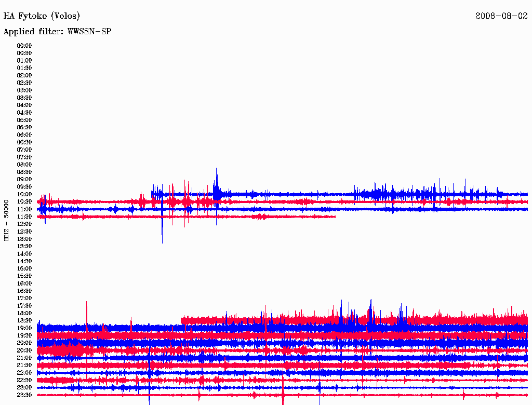Select the 11:00 time label
This screenshot has width=532, height=405.
pyautogui.click(x=24, y=209)
